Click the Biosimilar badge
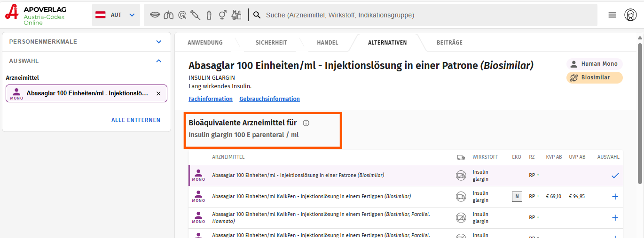 594,77
